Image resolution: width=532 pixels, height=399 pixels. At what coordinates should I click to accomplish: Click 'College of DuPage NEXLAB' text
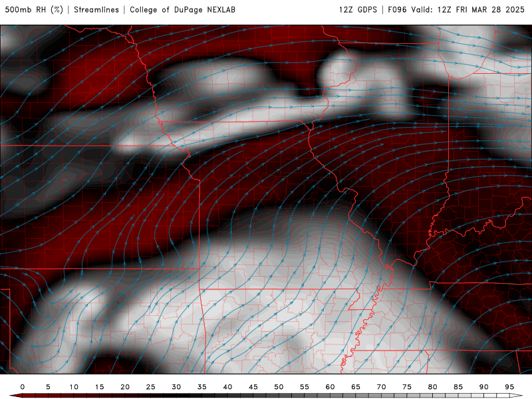point(182,9)
